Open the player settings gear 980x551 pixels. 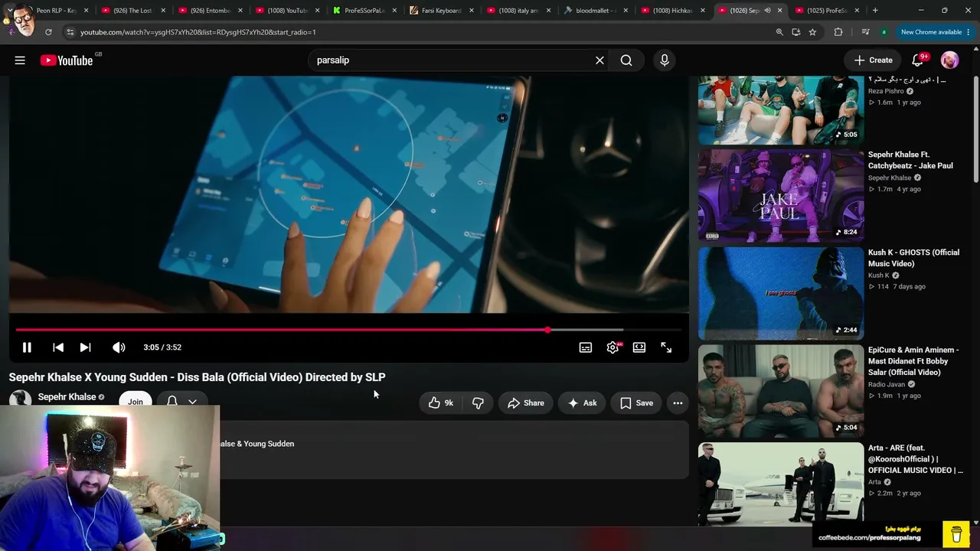pyautogui.click(x=612, y=347)
